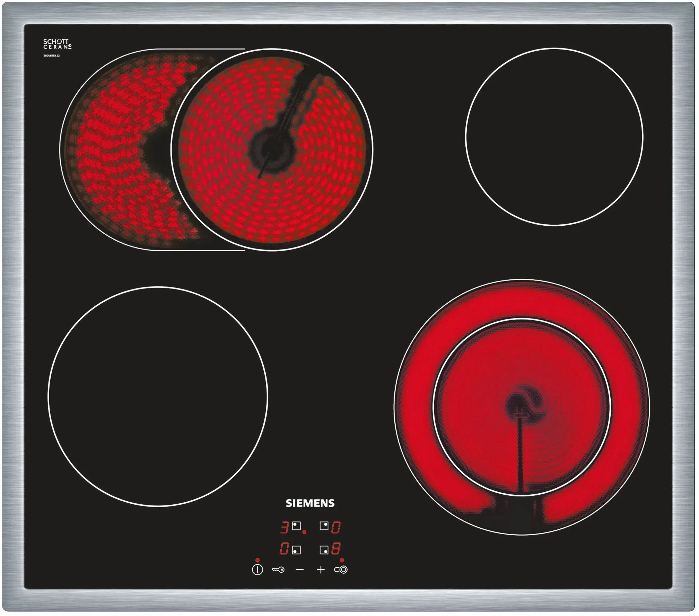Select the top-left hotplate selector square

[x=296, y=526]
